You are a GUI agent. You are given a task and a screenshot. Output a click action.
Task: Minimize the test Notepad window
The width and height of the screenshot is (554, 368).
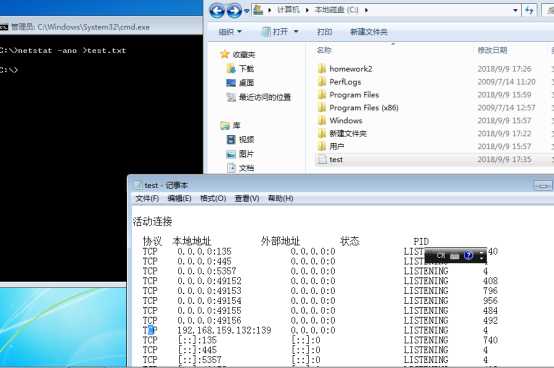coord(543,185)
